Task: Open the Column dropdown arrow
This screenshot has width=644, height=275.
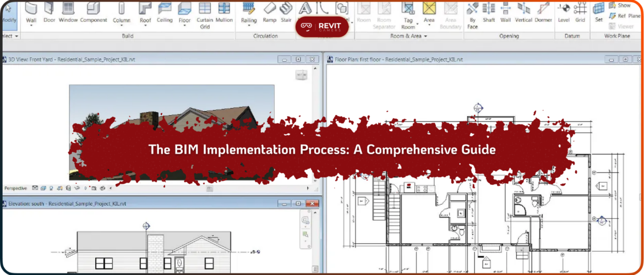Action: 122,25
